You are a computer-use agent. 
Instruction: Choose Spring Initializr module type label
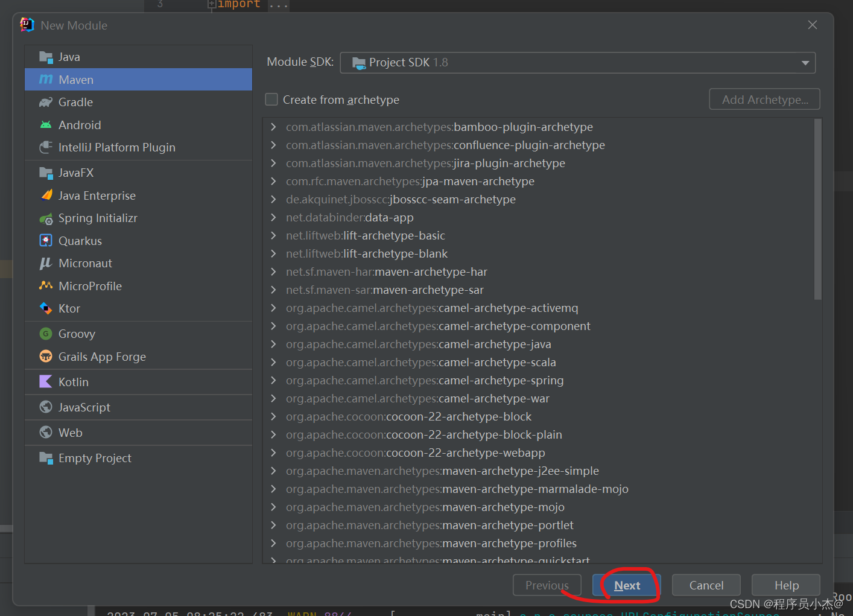coord(98,218)
